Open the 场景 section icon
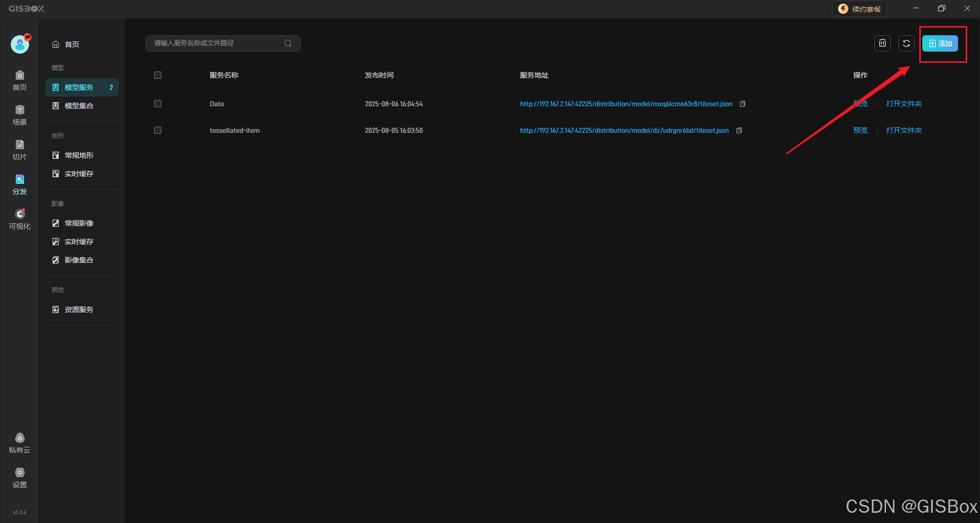The height and width of the screenshot is (523, 980). [x=20, y=115]
